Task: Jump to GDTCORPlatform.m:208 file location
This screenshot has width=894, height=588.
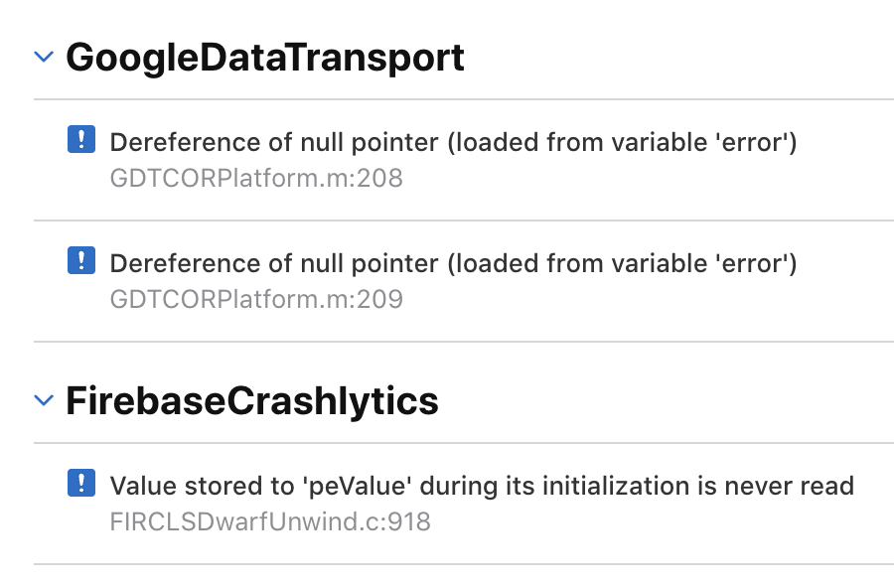Action: tap(256, 178)
